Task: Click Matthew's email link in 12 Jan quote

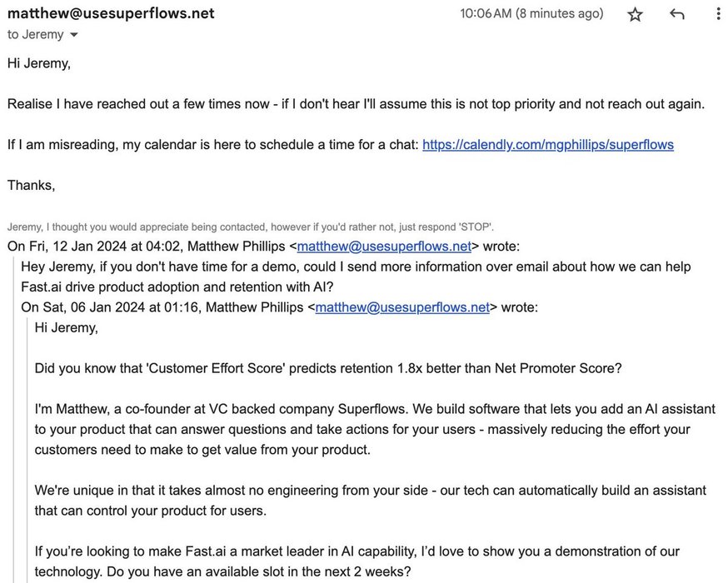Action: point(384,246)
